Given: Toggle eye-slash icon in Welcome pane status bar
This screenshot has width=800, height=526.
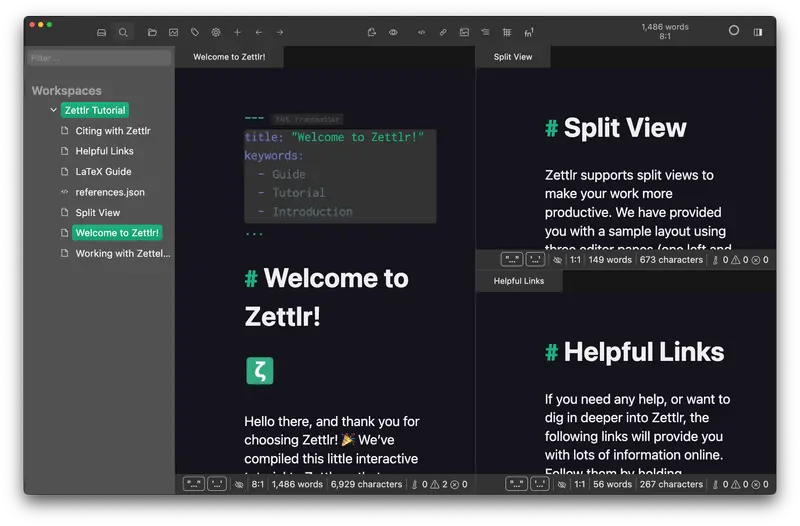Looking at the screenshot, I should (x=239, y=484).
